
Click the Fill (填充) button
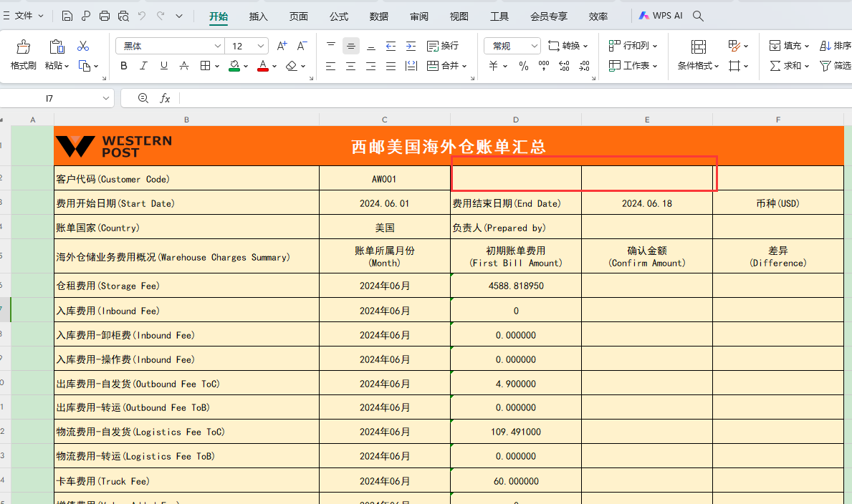(x=789, y=46)
